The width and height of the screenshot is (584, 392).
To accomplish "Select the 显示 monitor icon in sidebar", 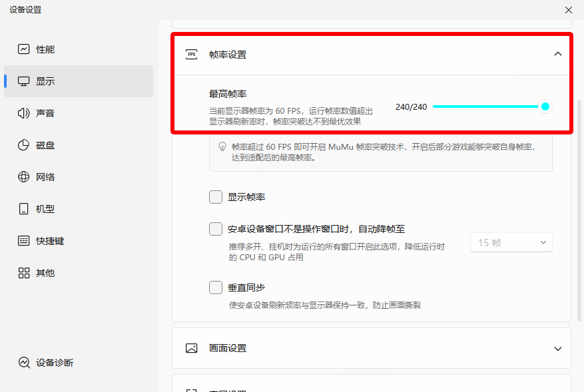I will (x=24, y=81).
